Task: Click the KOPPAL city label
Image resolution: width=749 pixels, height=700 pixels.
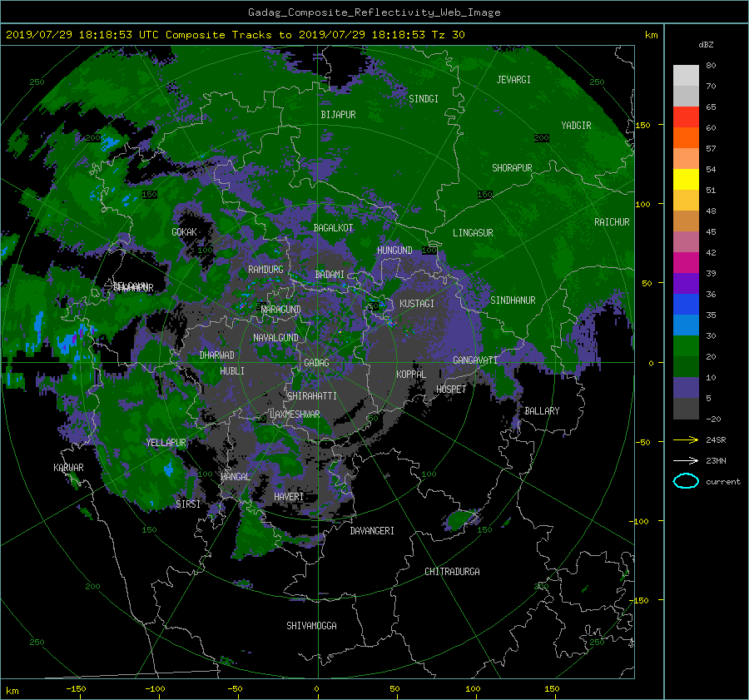Action: 411,375
